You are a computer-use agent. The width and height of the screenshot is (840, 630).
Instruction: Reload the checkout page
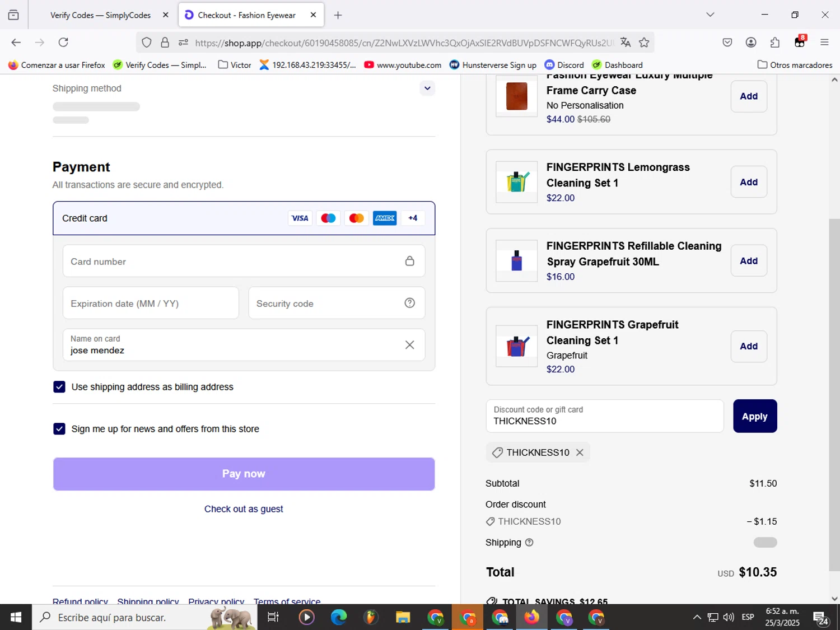pos(63,43)
